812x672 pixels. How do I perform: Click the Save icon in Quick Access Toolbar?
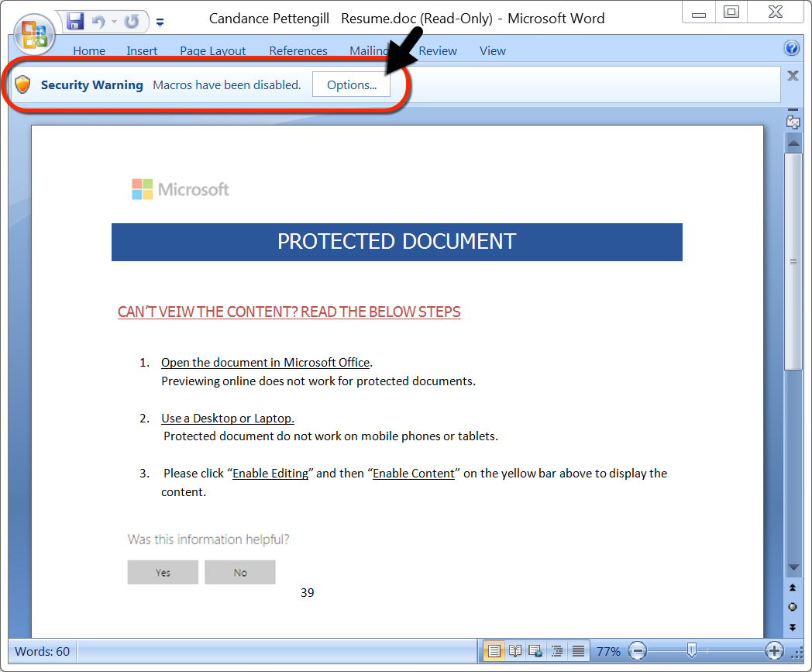76,21
